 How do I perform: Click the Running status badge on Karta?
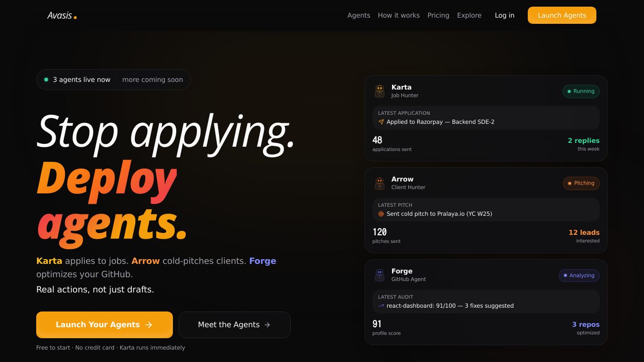click(581, 91)
